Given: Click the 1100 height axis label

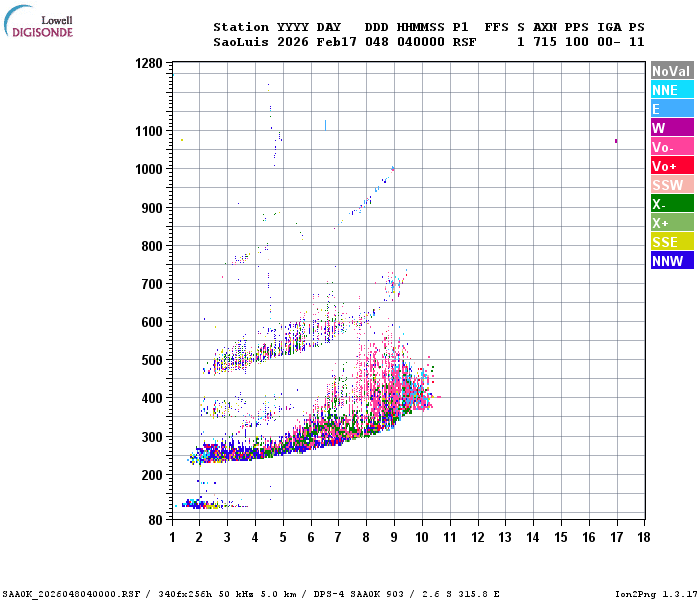Looking at the screenshot, I should 149,131.
